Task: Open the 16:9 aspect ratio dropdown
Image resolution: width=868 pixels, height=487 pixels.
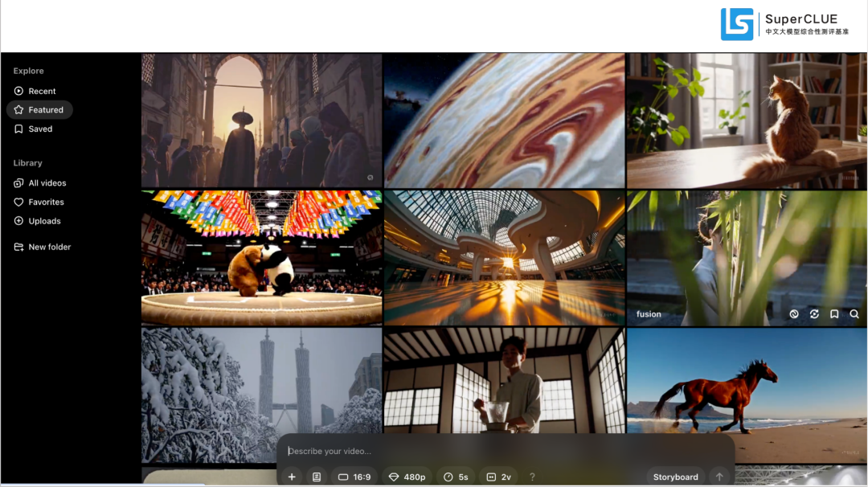Action: click(354, 477)
